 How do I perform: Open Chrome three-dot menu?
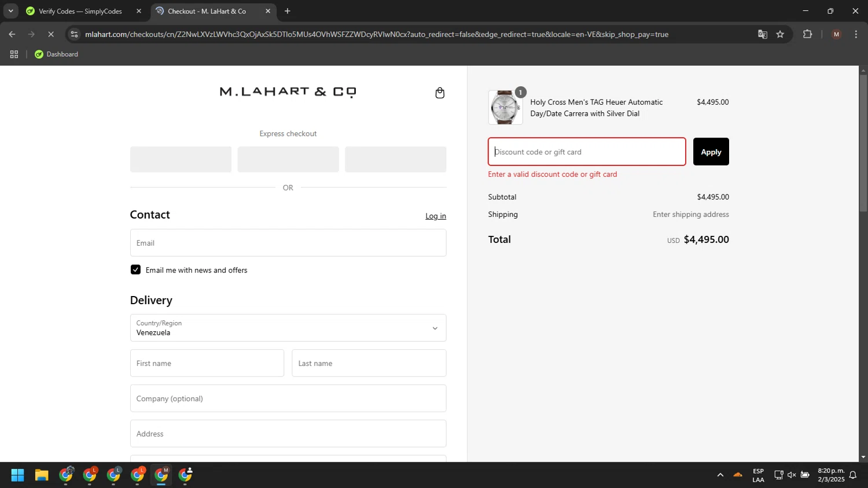coord(856,34)
